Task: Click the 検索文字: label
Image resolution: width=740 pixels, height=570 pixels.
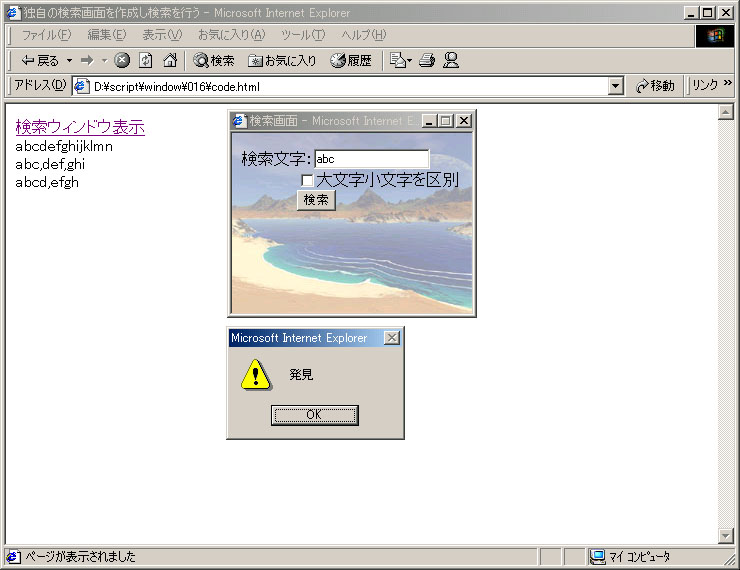Action: coord(277,159)
